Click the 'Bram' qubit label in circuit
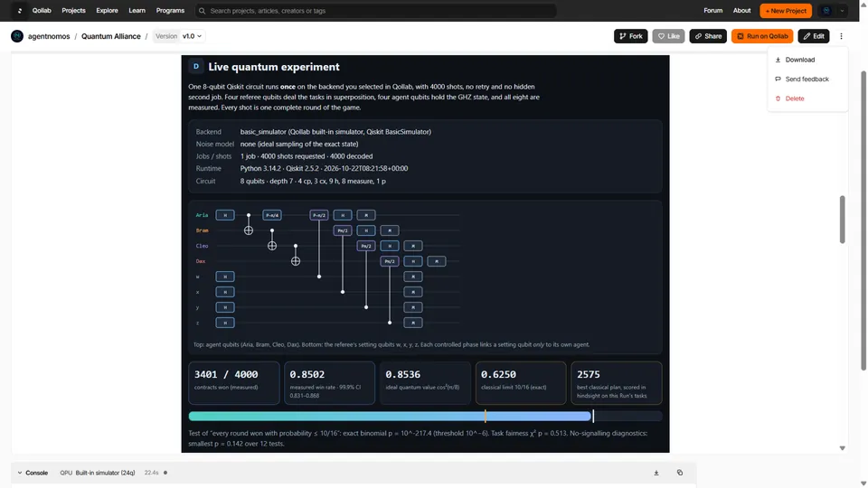Viewport: 868px width, 488px height. pos(202,230)
